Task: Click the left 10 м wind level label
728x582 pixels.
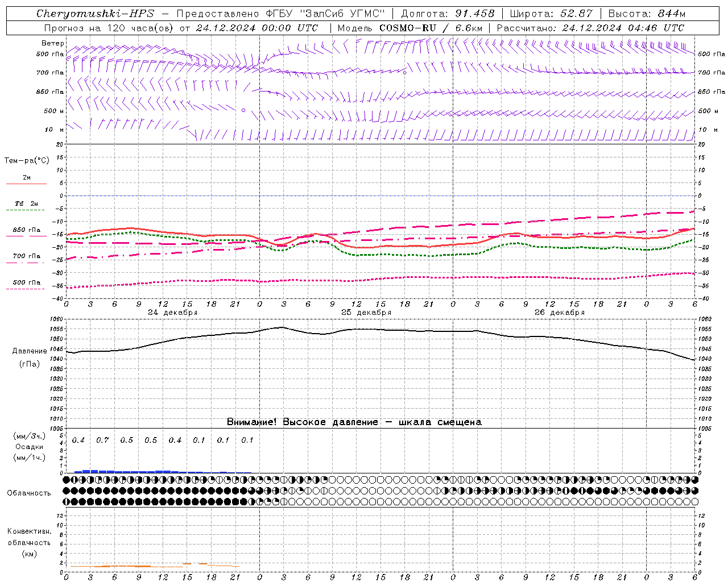Action: [x=55, y=130]
